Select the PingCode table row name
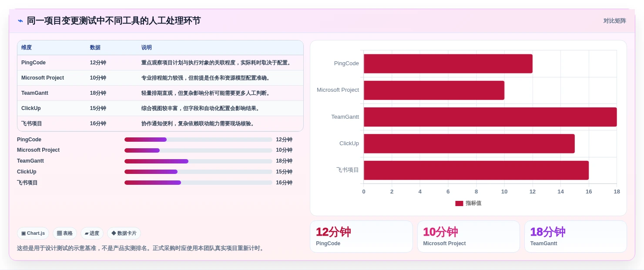644x270 pixels. pyautogui.click(x=34, y=63)
